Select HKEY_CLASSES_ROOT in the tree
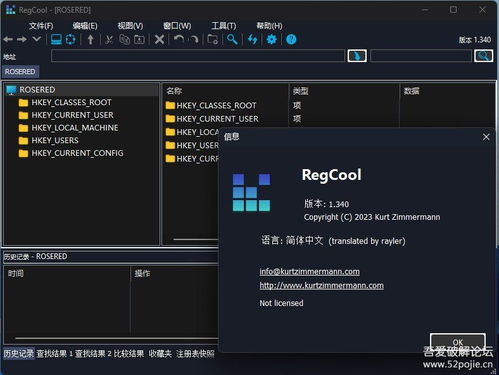Viewport: 499px width, 375px height. (71, 102)
